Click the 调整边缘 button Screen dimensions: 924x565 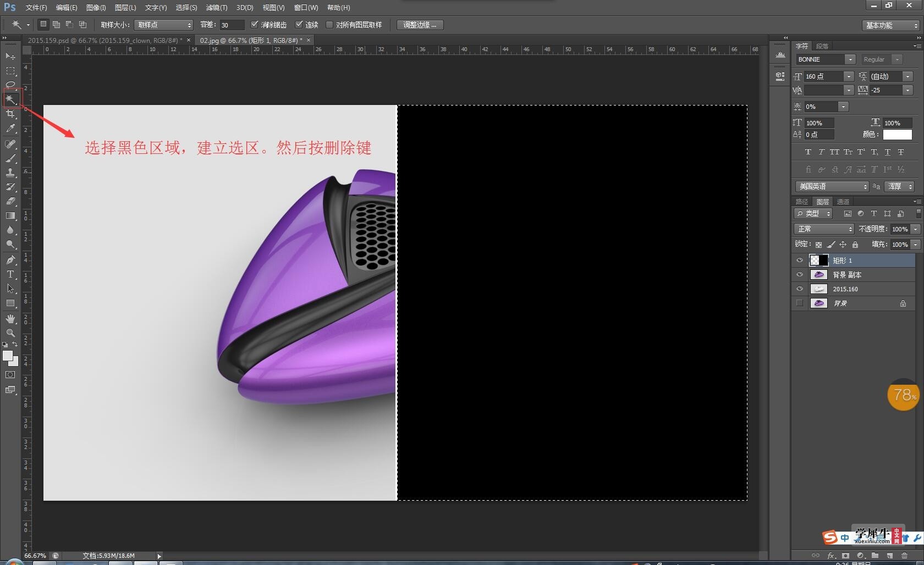click(x=420, y=25)
